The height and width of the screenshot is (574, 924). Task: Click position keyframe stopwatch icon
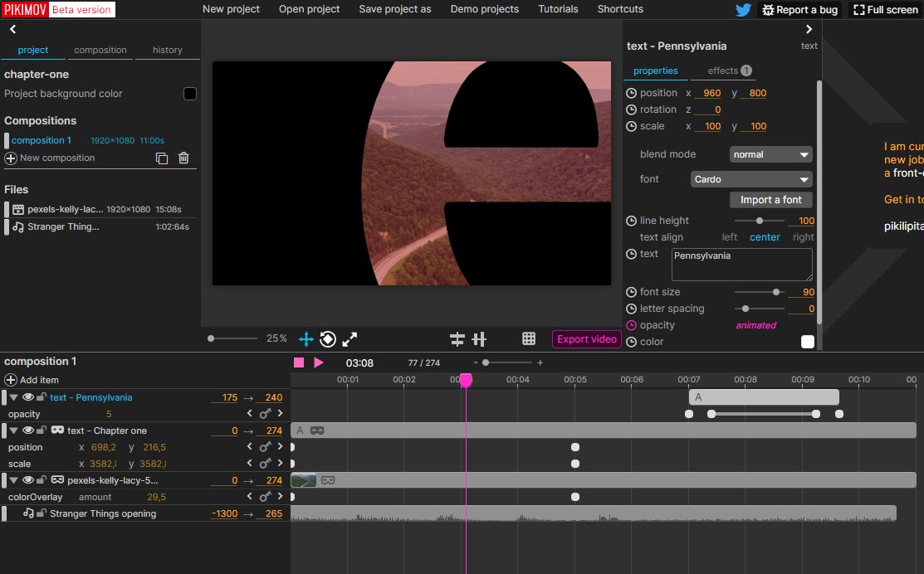click(x=631, y=93)
